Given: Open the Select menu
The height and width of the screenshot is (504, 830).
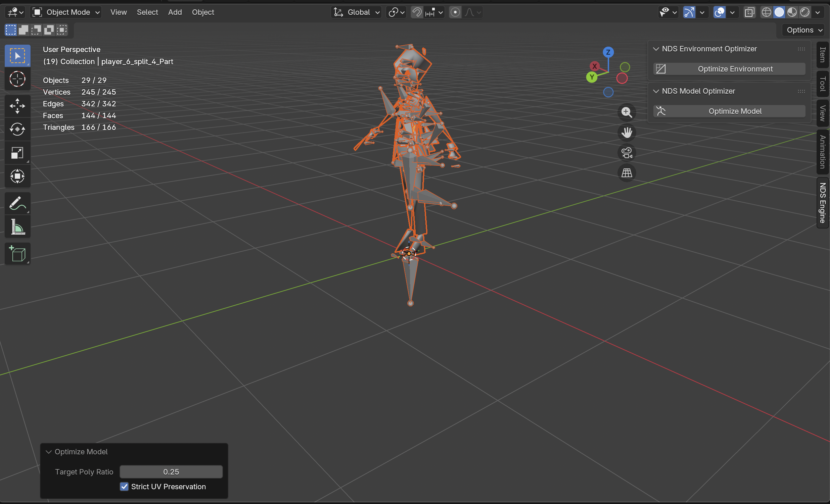Looking at the screenshot, I should tap(147, 12).
